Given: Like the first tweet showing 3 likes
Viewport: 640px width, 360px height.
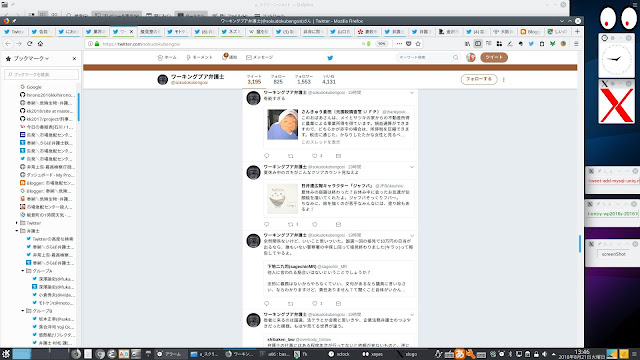Looking at the screenshot, I should coord(314,156).
